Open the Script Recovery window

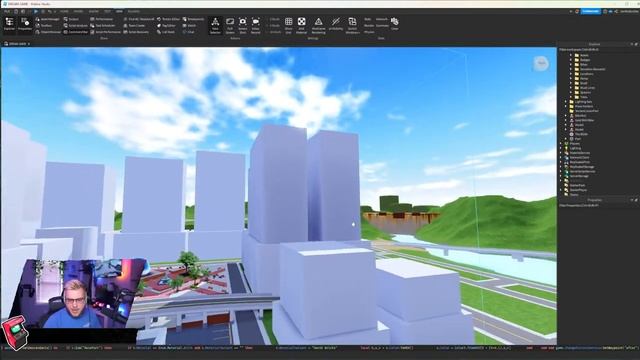(136, 31)
